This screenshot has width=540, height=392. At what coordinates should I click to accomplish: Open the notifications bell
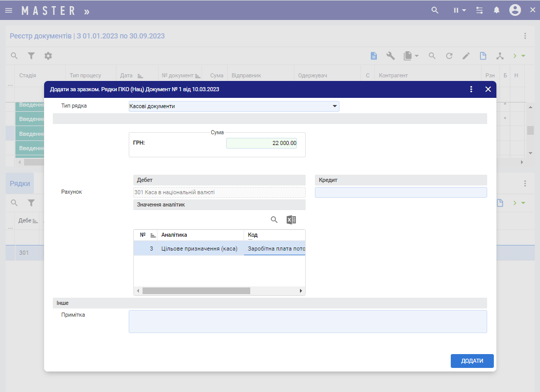coord(496,10)
